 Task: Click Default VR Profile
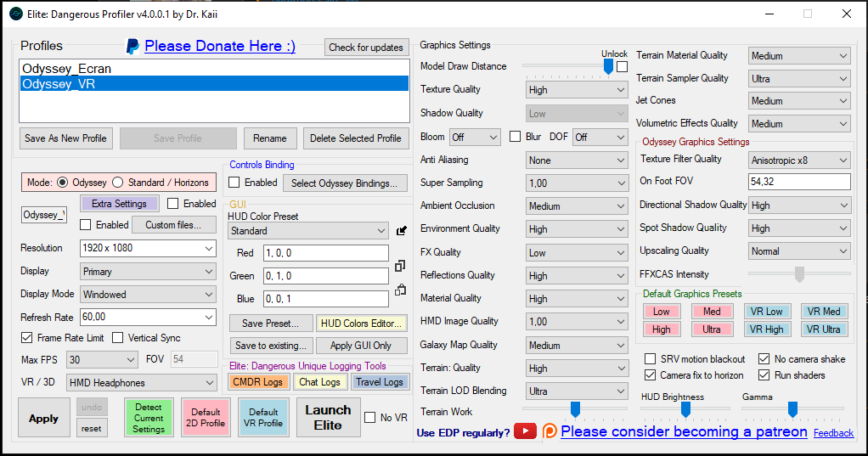point(263,418)
